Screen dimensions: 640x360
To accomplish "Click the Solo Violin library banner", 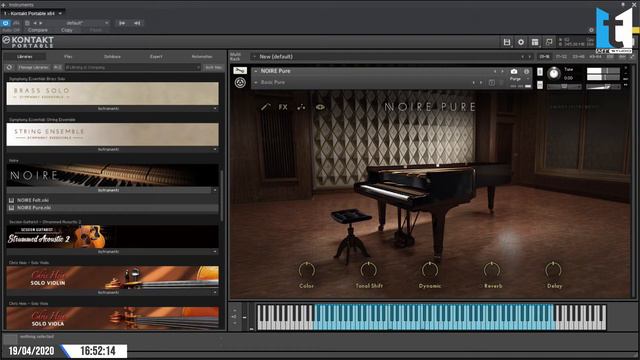I will [x=112, y=278].
